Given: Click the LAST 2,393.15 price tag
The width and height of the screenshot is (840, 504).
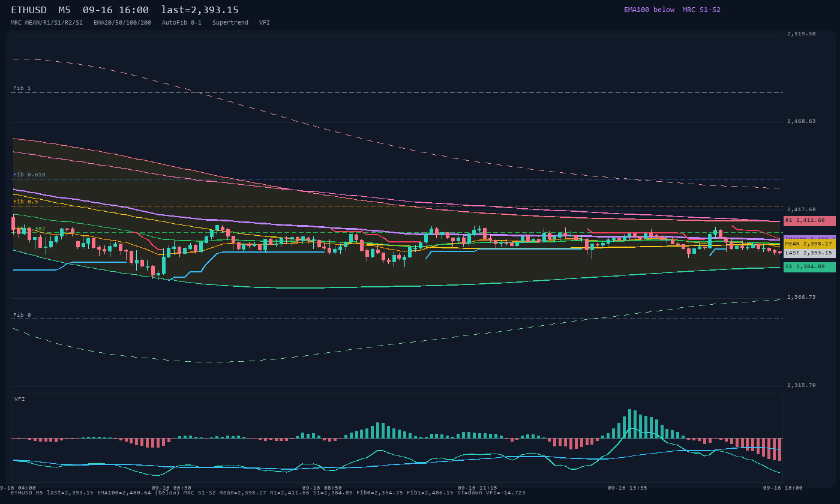Looking at the screenshot, I should (809, 253).
